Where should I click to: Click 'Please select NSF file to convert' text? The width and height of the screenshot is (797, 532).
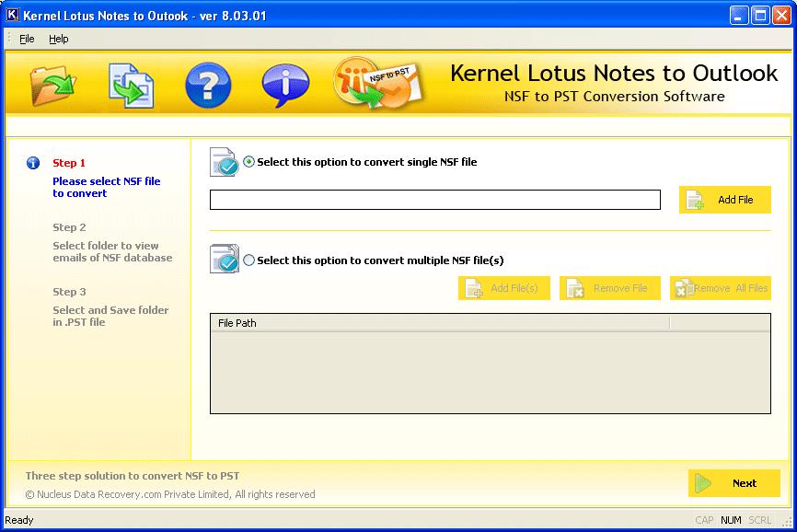tap(107, 187)
